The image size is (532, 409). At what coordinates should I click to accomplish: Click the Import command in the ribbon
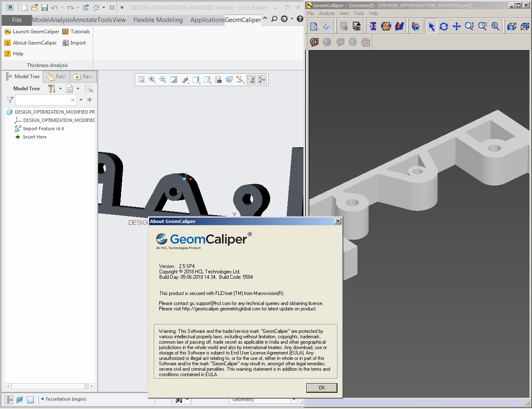point(74,43)
